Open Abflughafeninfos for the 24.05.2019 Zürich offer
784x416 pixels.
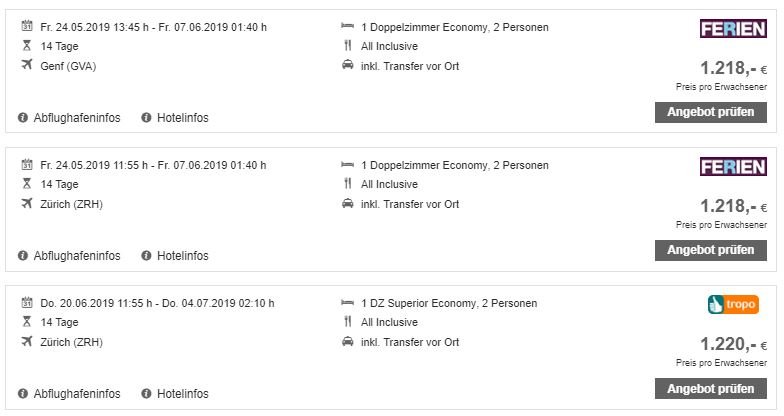[x=76, y=256]
